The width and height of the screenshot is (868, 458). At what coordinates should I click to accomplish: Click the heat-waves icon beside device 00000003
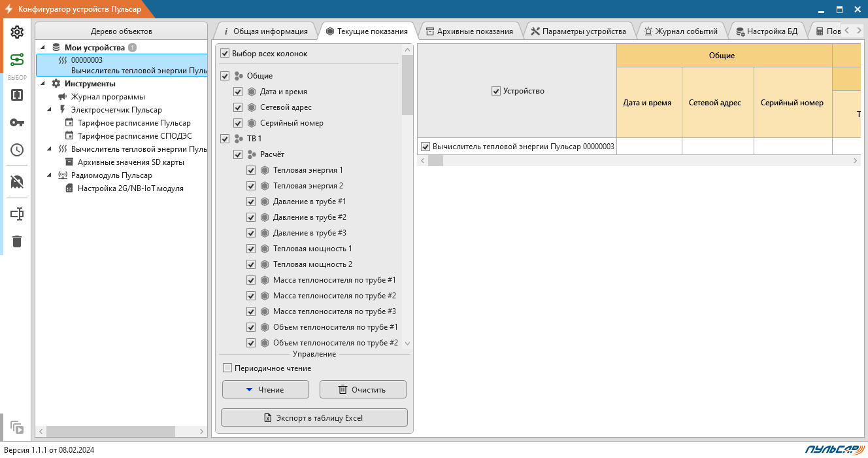pos(63,60)
